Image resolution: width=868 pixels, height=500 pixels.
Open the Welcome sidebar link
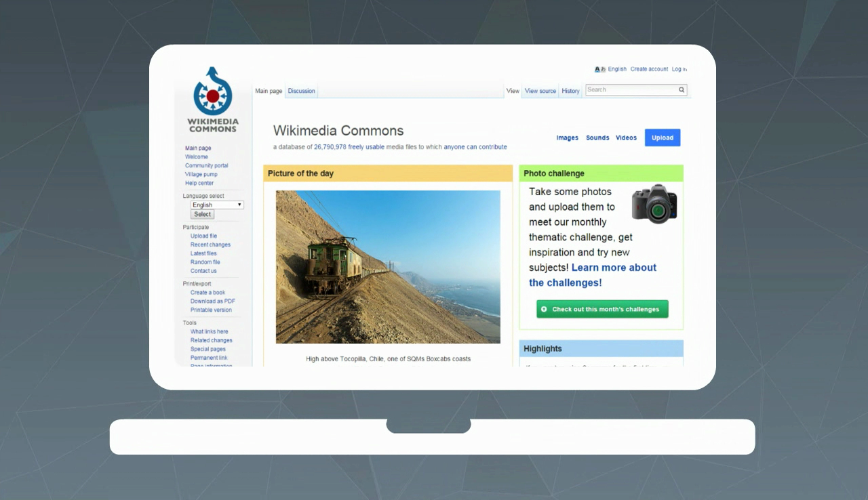pyautogui.click(x=197, y=157)
